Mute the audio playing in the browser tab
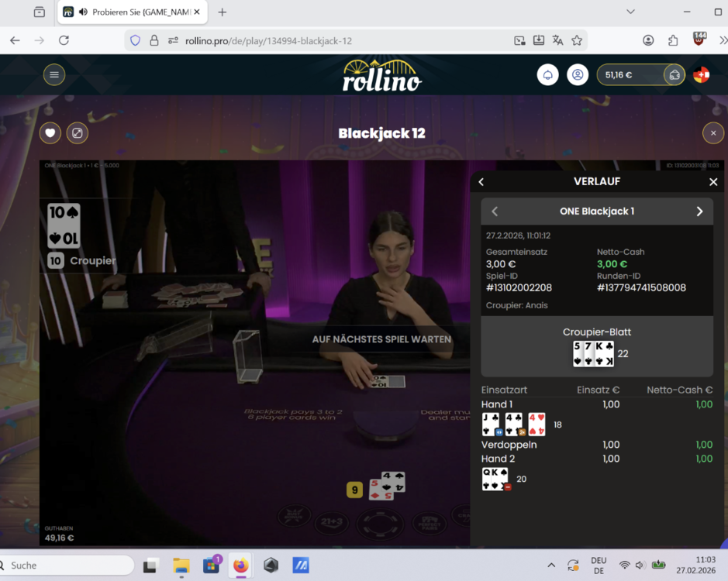Image resolution: width=728 pixels, height=581 pixels. [x=83, y=12]
